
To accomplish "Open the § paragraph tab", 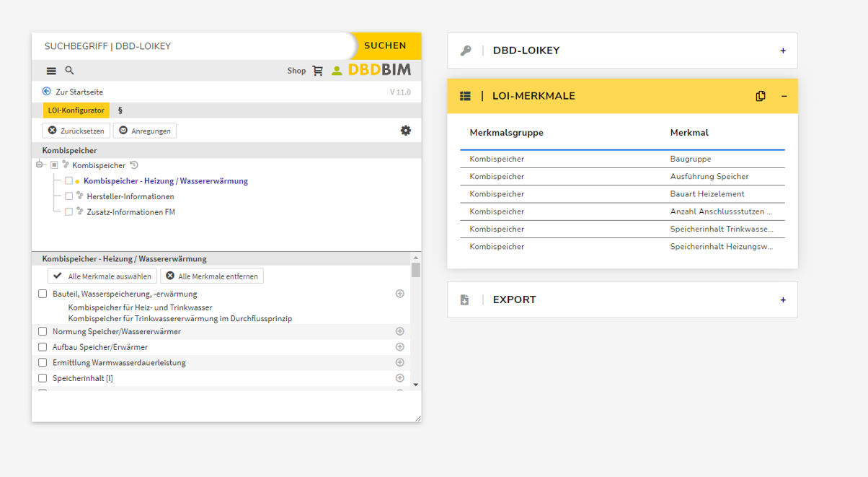I will pyautogui.click(x=120, y=110).
